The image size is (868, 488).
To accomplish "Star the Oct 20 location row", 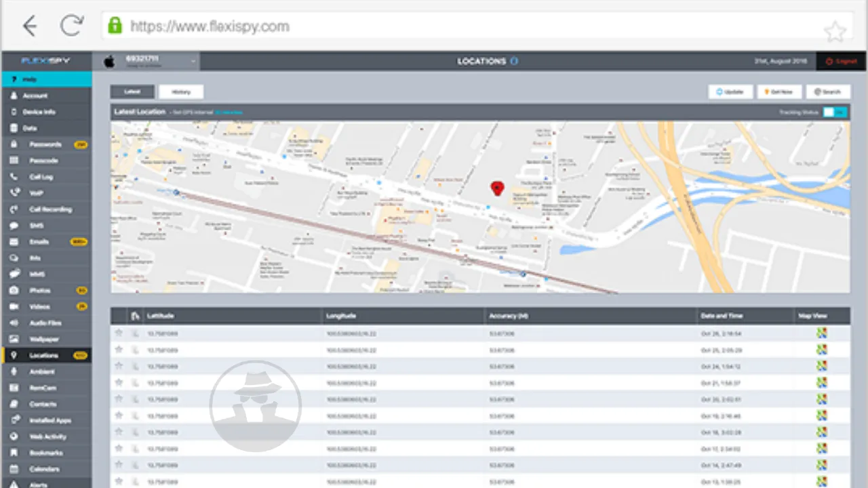I will pyautogui.click(x=119, y=399).
